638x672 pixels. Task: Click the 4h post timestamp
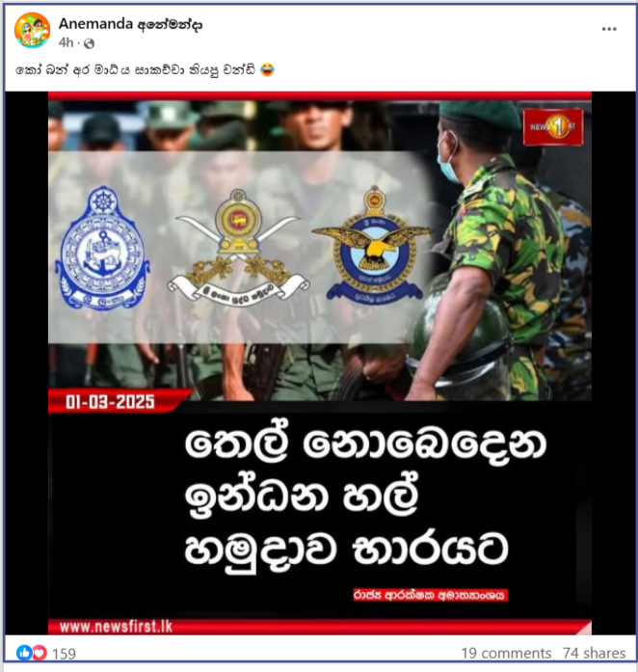click(66, 42)
